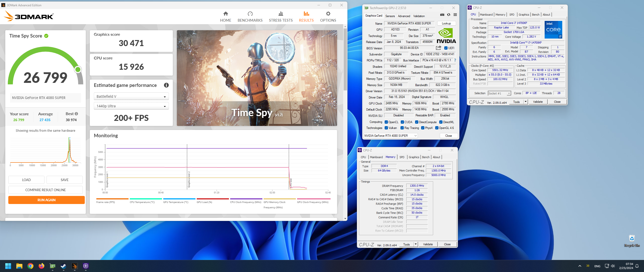Toggle OpenGL 4.6 checkbox
Image resolution: width=644 pixels, height=272 pixels.
(437, 128)
